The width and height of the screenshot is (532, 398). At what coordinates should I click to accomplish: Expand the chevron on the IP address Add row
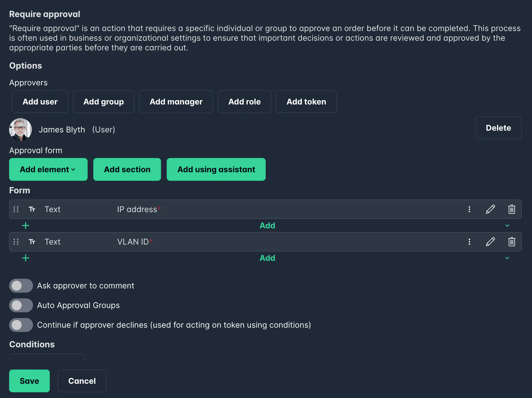tap(507, 225)
